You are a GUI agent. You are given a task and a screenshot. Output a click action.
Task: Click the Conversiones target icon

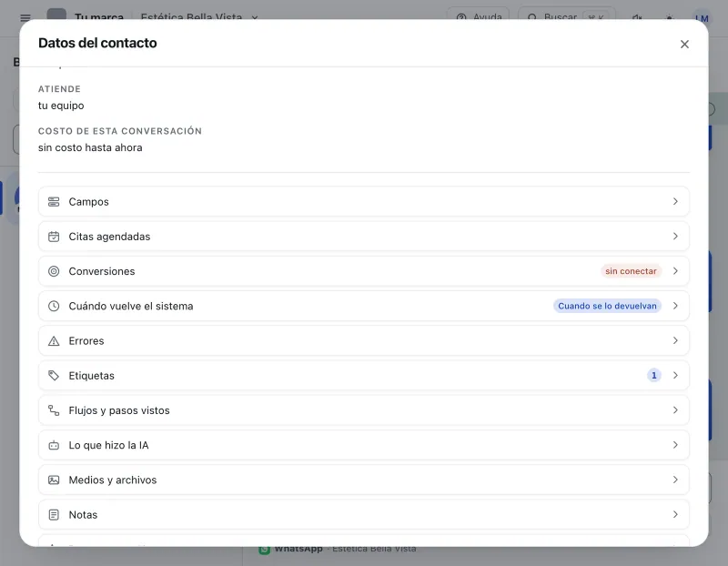point(54,271)
